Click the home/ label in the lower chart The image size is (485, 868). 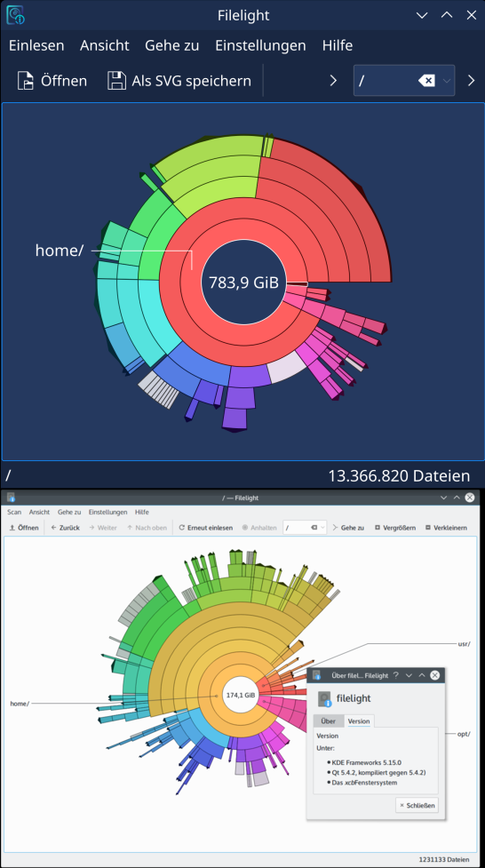click(20, 703)
